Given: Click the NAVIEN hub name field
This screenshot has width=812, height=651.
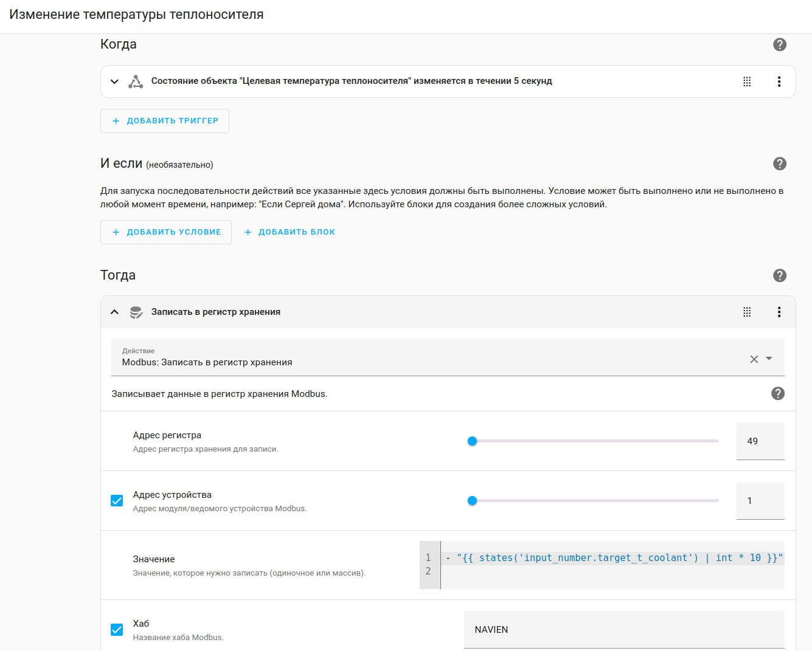Looking at the screenshot, I should click(x=623, y=630).
